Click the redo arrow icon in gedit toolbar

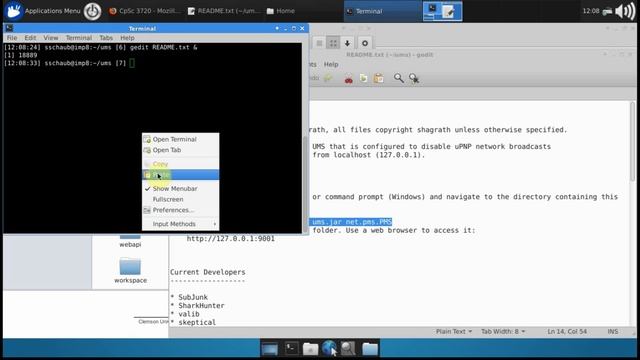[x=328, y=78]
